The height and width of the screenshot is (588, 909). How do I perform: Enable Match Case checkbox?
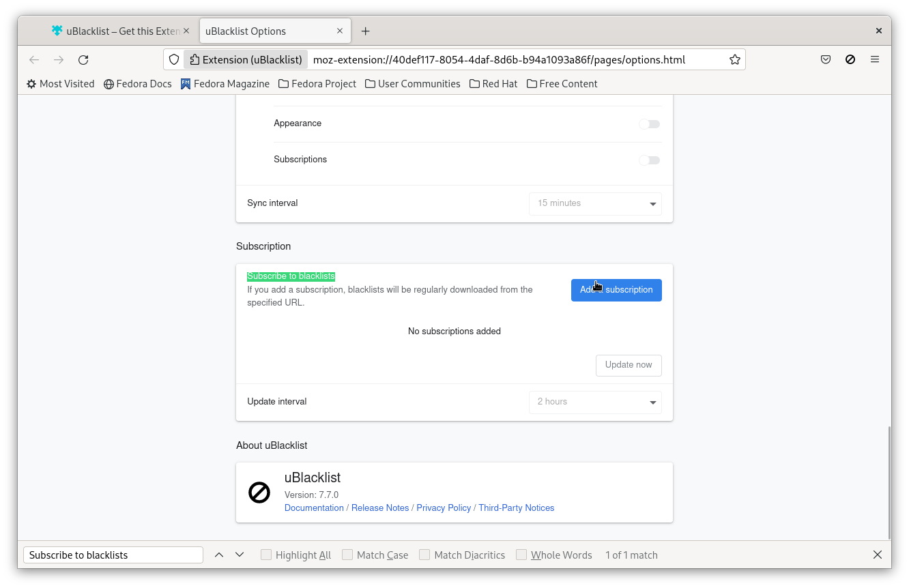[347, 555]
